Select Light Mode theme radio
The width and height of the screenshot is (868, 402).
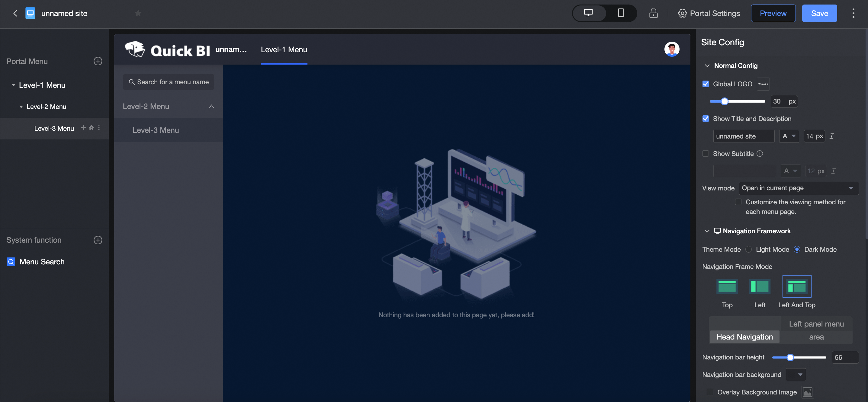[748, 250]
